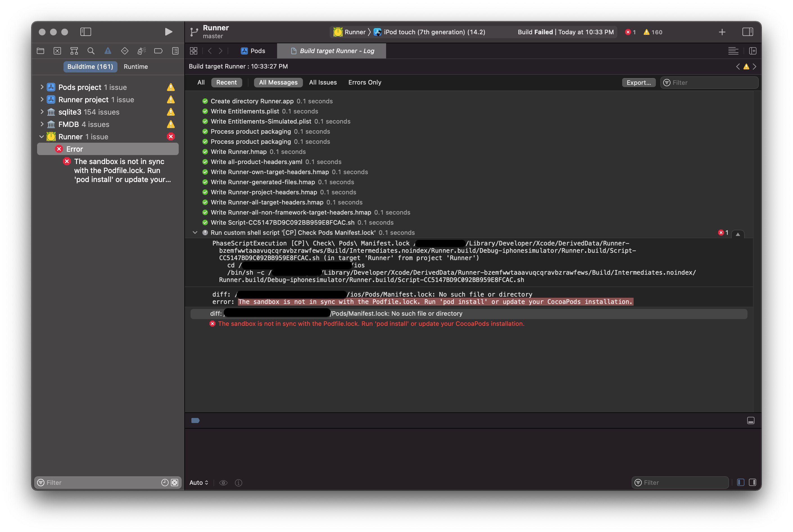The width and height of the screenshot is (793, 532).
Task: Select the Write Runner.hmap log step
Action: pos(254,152)
